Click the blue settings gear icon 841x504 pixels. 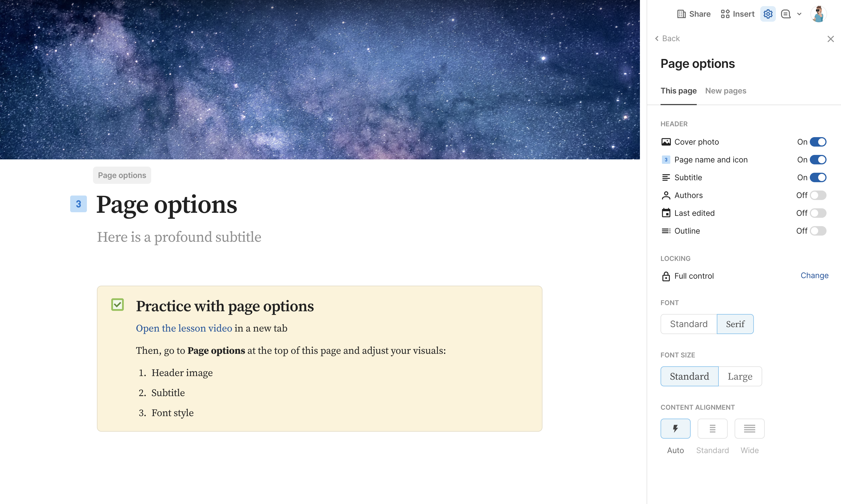tap(767, 14)
